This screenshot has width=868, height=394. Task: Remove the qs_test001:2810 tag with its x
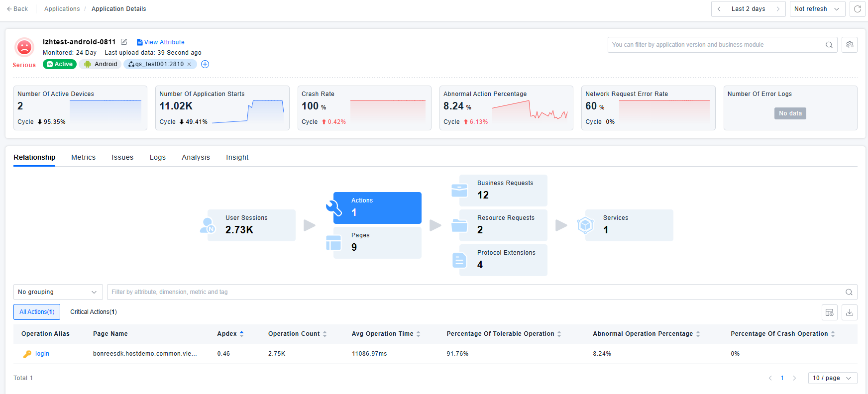click(189, 64)
